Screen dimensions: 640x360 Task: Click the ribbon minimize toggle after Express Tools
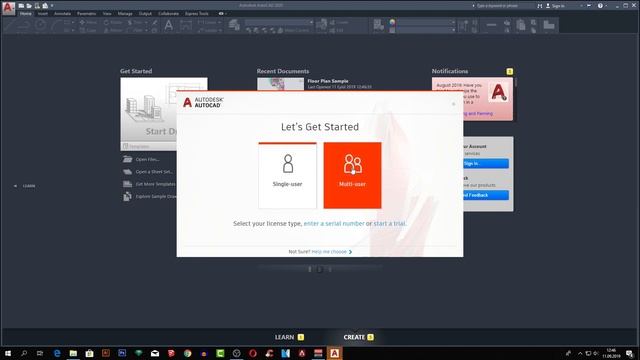click(221, 13)
